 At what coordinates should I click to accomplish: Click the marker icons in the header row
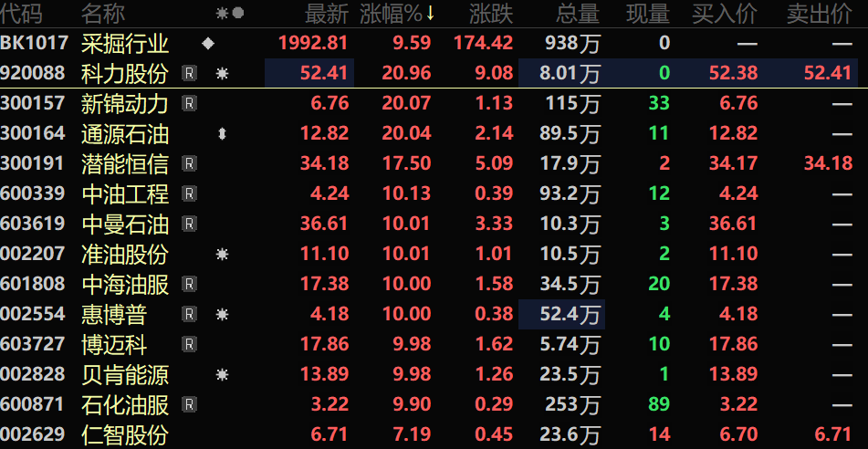(229, 14)
